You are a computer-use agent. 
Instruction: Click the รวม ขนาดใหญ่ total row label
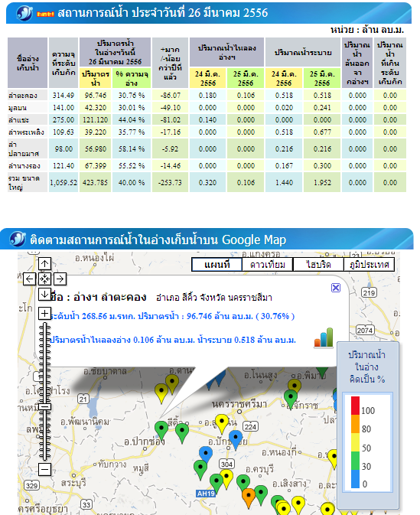click(x=24, y=183)
